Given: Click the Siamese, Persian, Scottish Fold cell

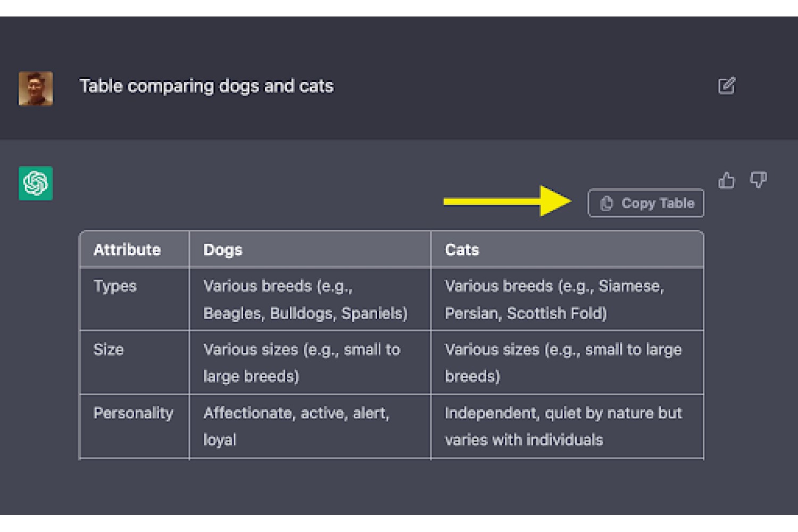Looking at the screenshot, I should [x=567, y=299].
